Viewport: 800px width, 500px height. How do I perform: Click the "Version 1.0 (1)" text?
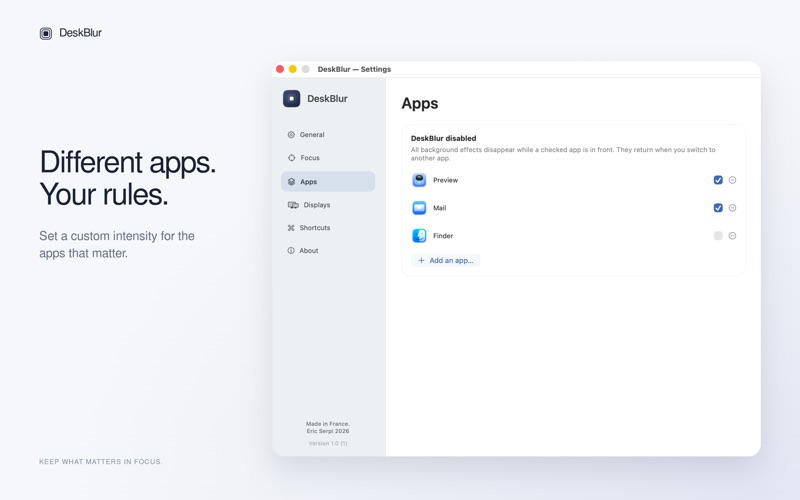(328, 443)
